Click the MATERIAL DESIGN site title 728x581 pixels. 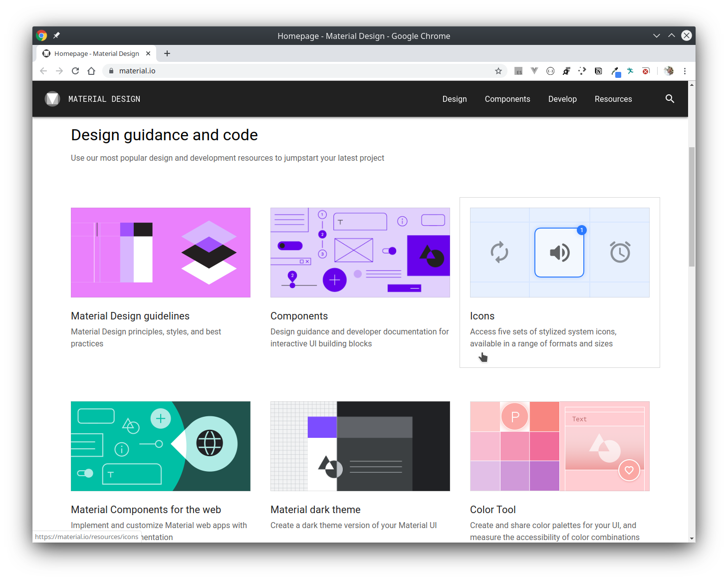click(x=104, y=99)
